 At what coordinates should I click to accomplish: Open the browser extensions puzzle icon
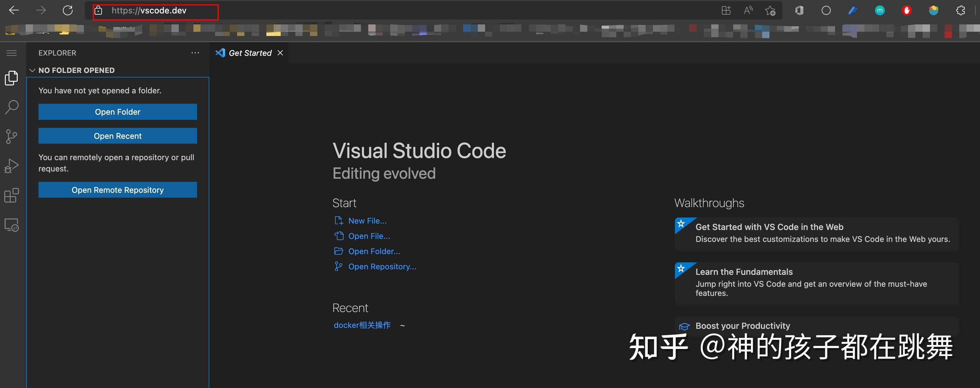tap(960, 10)
